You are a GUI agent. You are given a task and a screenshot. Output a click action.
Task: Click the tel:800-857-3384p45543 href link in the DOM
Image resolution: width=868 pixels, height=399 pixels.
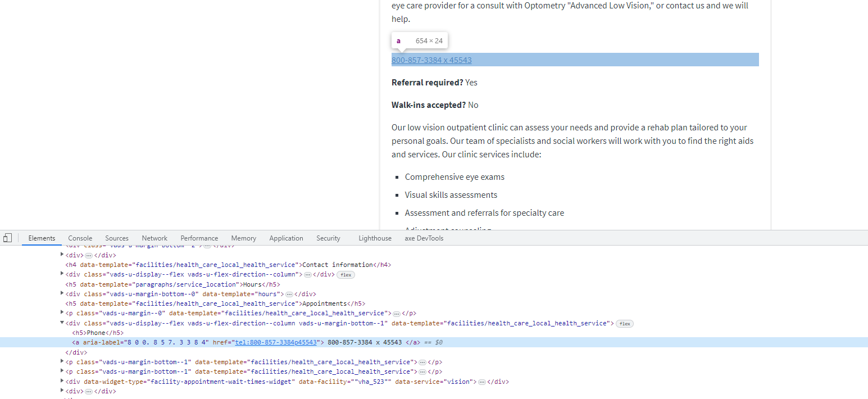[x=276, y=342]
